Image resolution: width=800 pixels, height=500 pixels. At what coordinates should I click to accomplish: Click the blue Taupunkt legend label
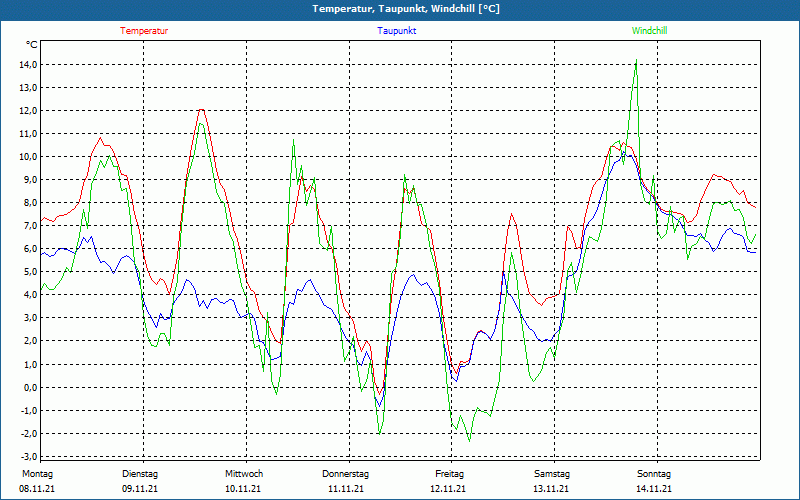tap(396, 31)
